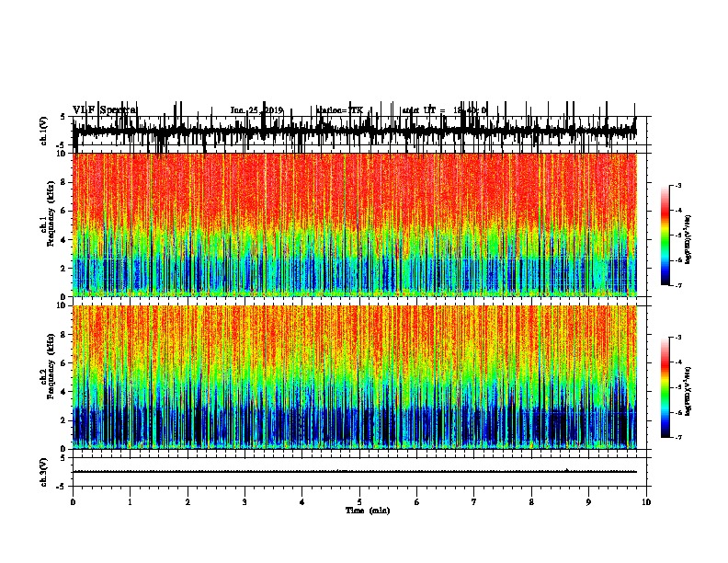
Task: Select the "4" kHz tick on ch.1 spectrogram
Action: coord(64,240)
